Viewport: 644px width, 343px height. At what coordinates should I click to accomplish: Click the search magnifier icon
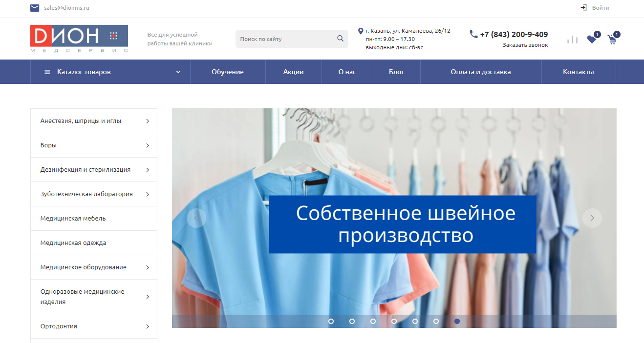click(340, 39)
